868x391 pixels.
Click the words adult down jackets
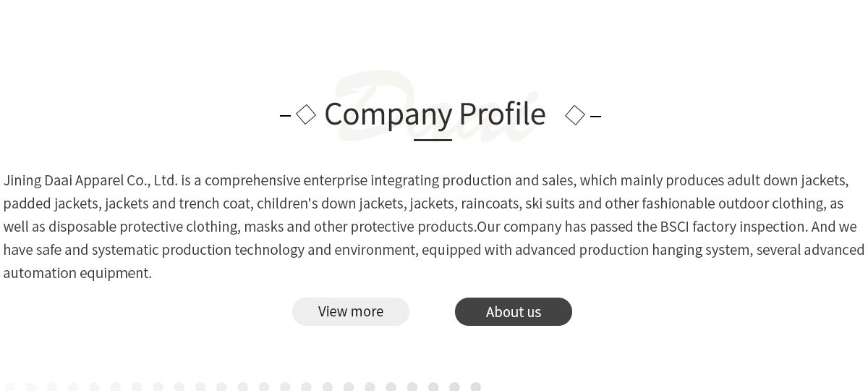[x=787, y=180]
